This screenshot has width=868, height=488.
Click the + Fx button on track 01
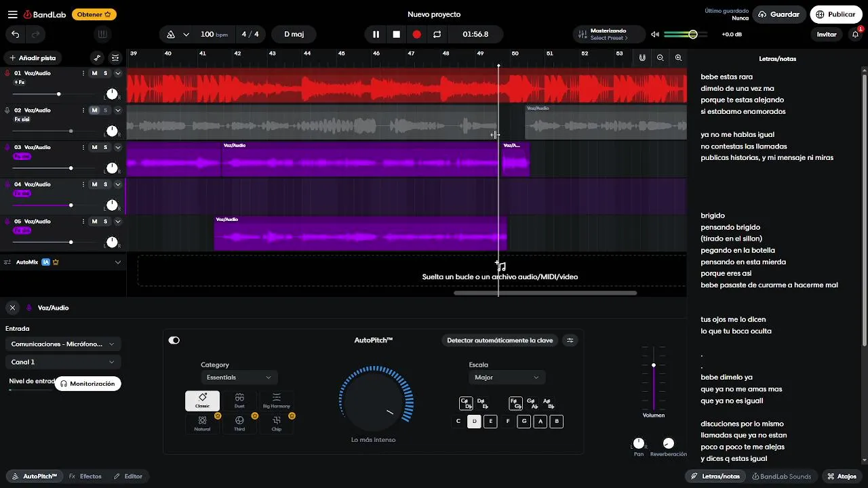20,82
